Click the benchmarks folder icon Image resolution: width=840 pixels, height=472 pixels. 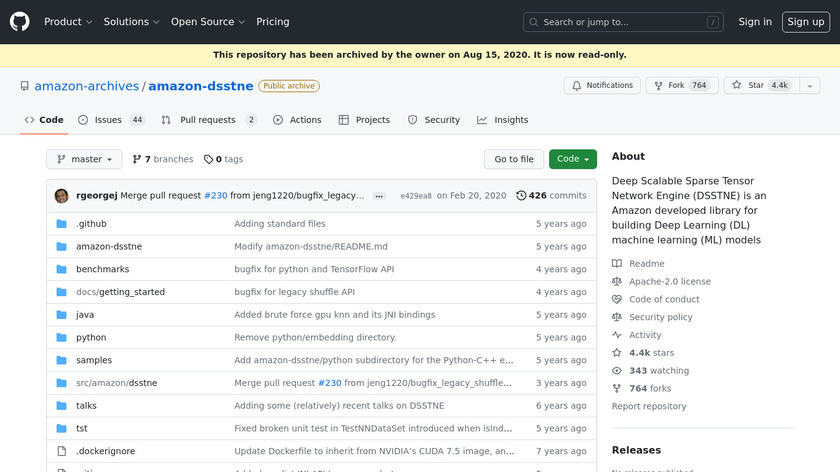tap(62, 269)
